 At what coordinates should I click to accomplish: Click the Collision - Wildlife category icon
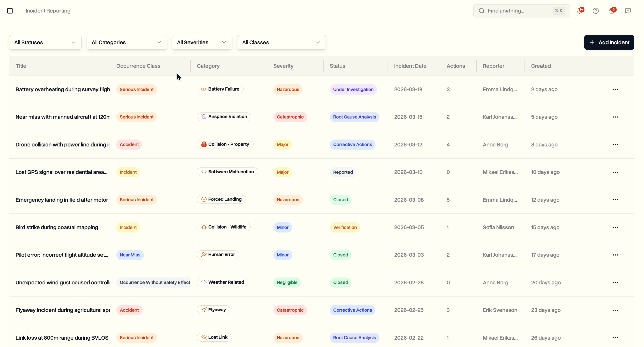tap(204, 227)
